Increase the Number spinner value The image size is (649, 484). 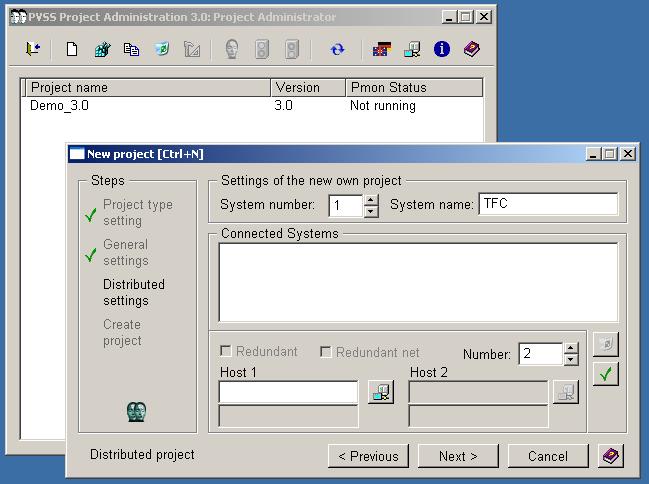pyautogui.click(x=571, y=348)
